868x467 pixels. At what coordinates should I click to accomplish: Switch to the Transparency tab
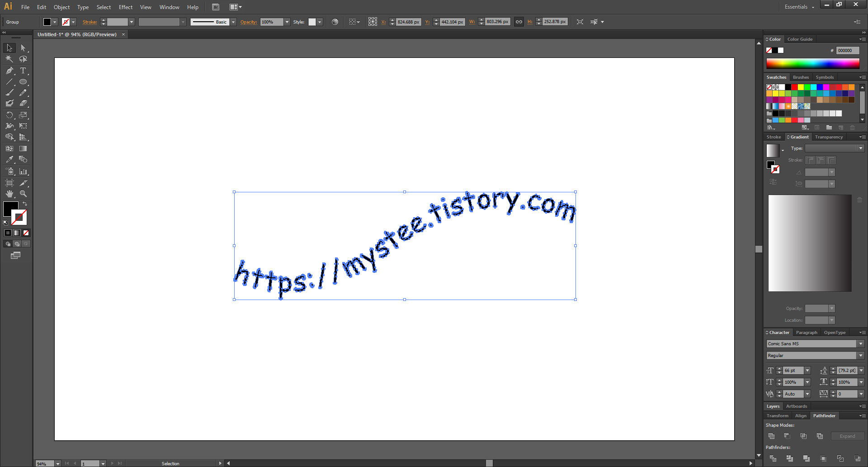(829, 137)
